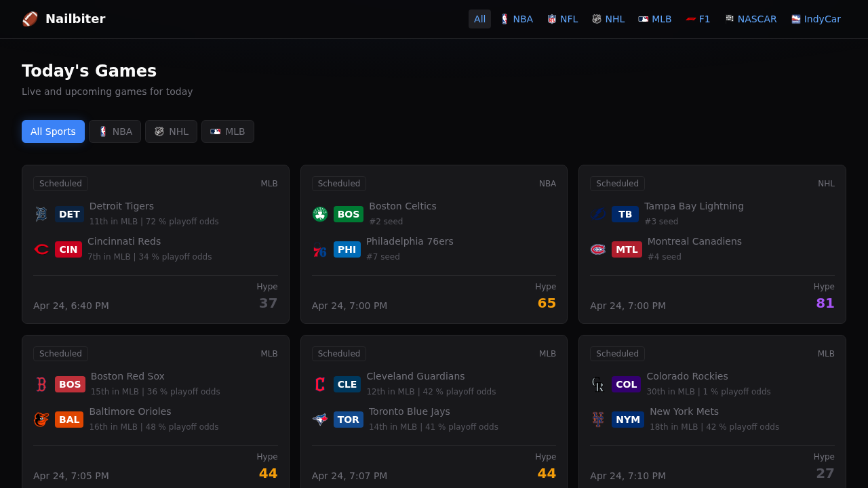The width and height of the screenshot is (868, 488).
Task: Click the CIN team badge
Action: [68, 249]
